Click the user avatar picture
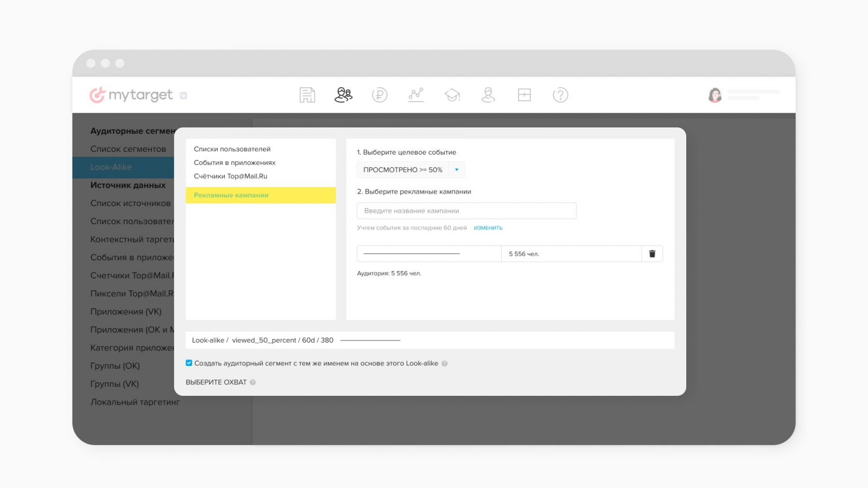The height and width of the screenshot is (488, 868). (x=715, y=95)
